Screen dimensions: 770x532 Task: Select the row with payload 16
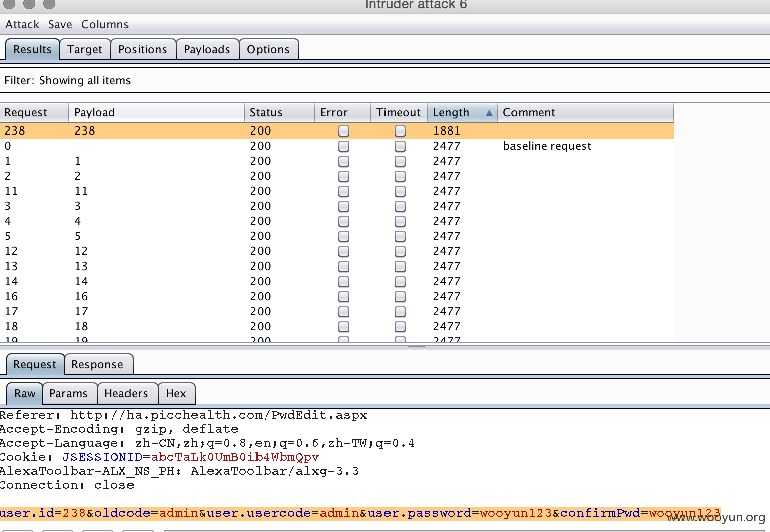(336, 296)
